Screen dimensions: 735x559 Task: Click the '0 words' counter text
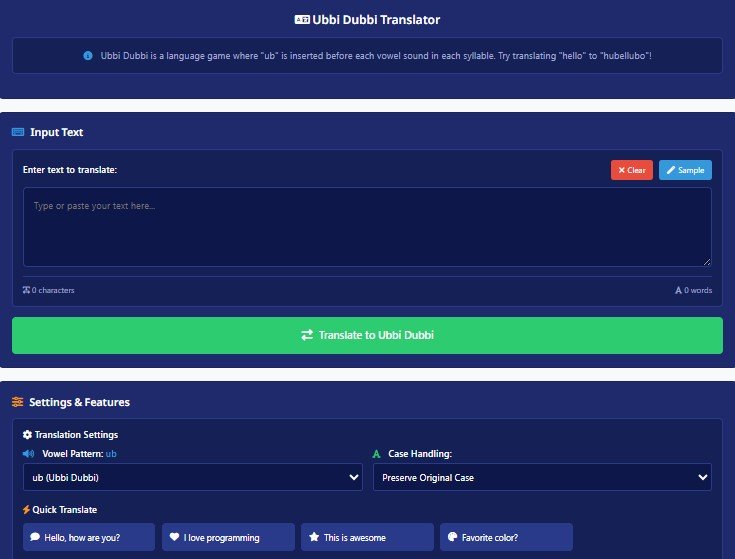coord(698,290)
